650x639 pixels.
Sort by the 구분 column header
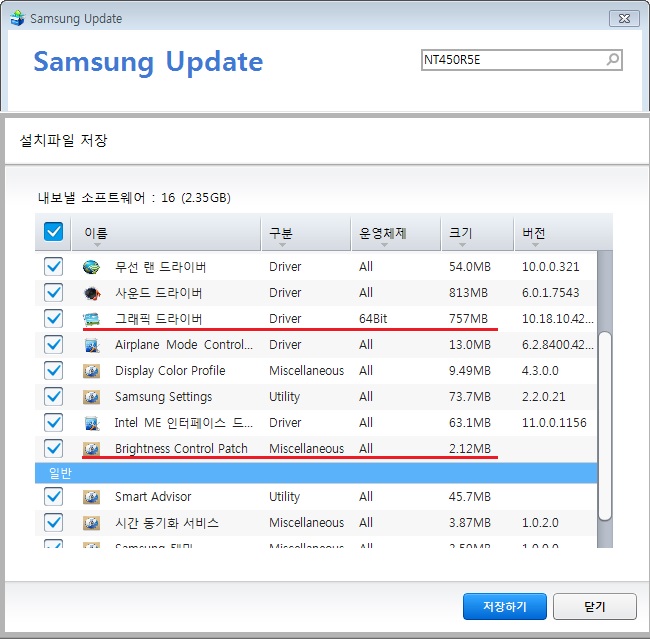tap(306, 233)
